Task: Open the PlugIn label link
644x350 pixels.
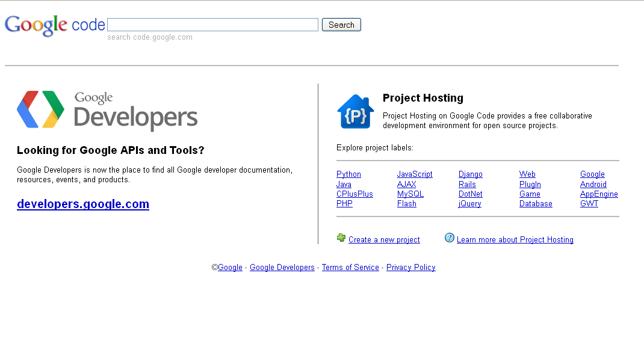Action: [x=530, y=184]
